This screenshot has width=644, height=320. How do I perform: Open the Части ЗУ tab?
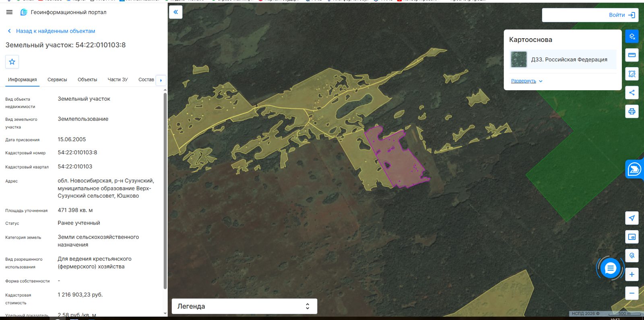pos(118,80)
